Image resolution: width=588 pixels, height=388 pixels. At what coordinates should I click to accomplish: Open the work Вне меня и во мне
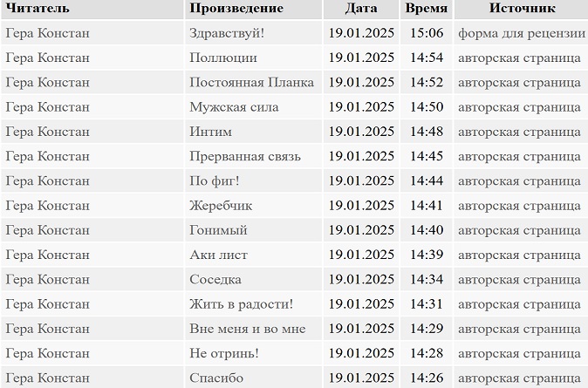tap(248, 329)
